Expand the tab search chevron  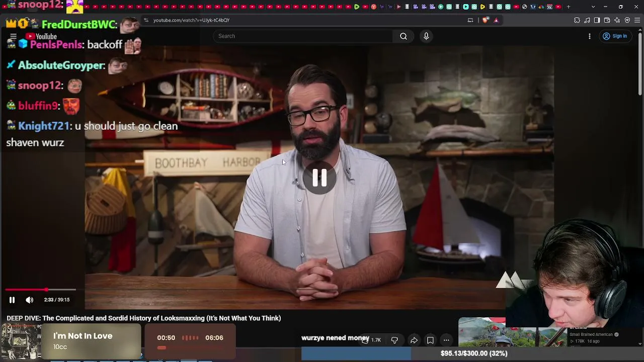[593, 7]
